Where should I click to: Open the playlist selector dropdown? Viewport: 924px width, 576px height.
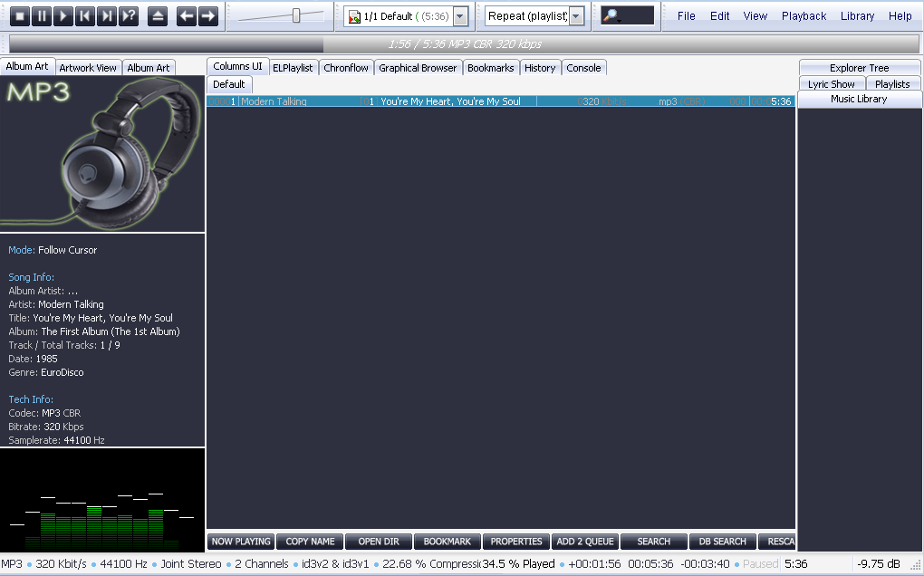[460, 16]
